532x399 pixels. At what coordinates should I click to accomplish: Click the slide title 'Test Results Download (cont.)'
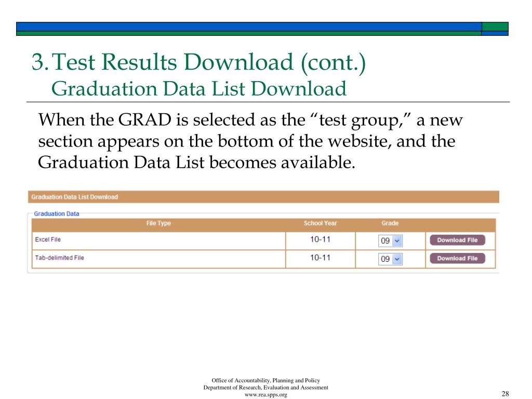tap(209, 62)
